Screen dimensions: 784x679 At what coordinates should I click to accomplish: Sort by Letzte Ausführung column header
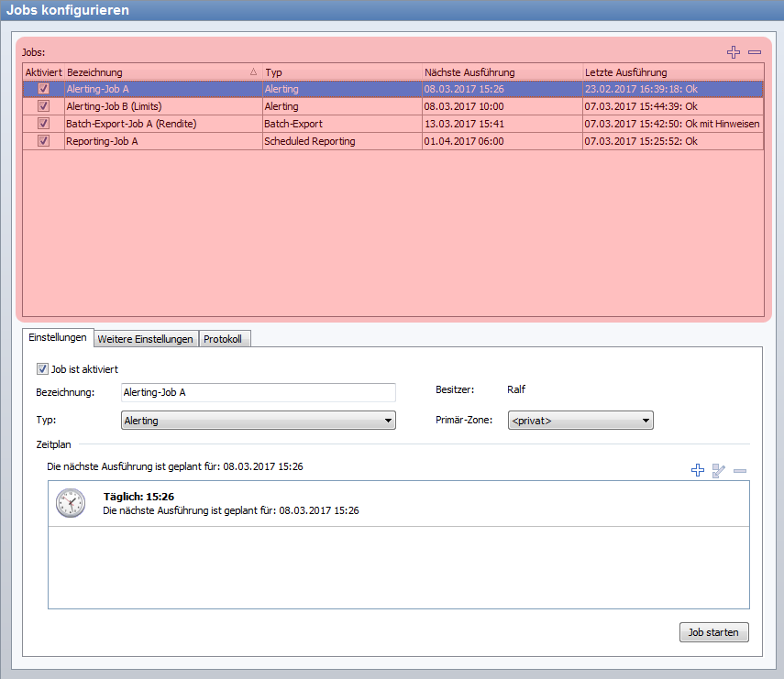point(671,72)
